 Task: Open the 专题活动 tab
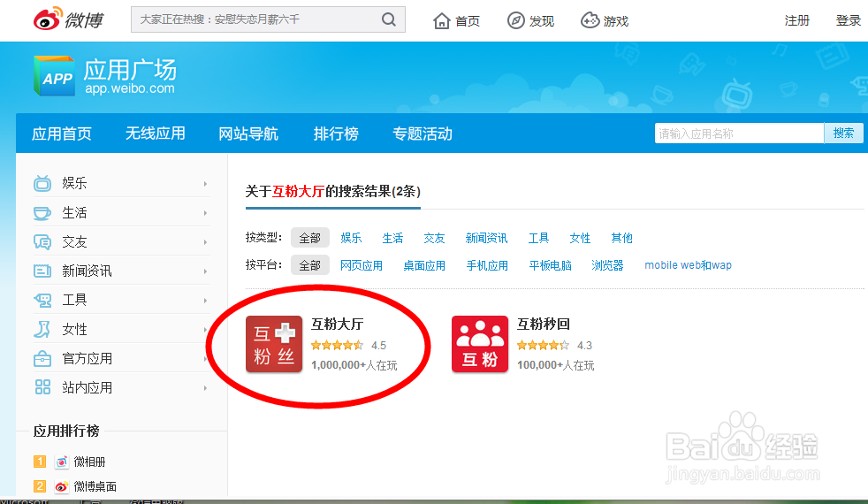point(423,134)
